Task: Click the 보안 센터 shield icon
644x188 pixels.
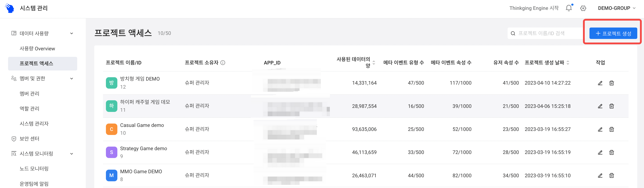Action: tap(14, 139)
